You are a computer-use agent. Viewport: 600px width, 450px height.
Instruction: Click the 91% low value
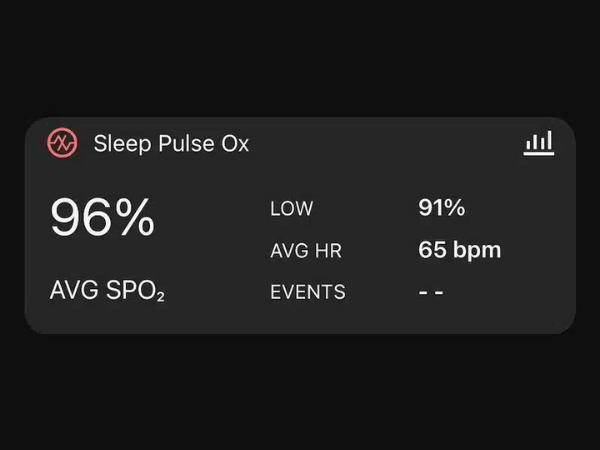click(x=441, y=208)
